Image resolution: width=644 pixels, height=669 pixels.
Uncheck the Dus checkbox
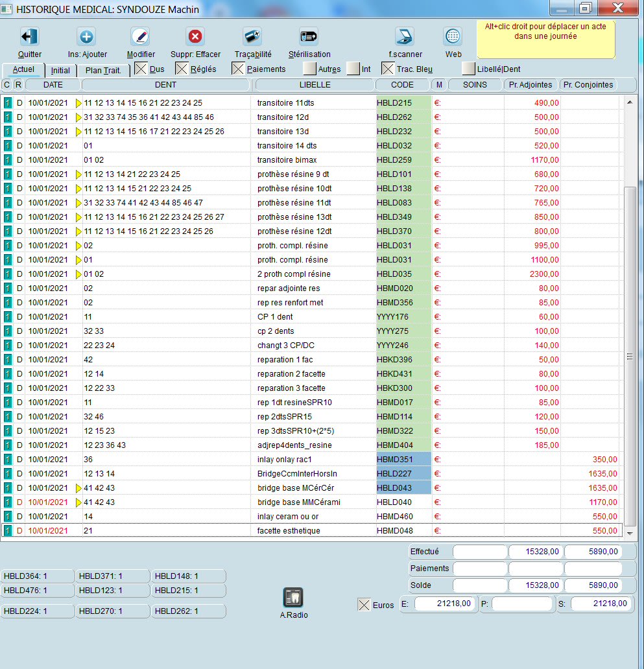141,69
